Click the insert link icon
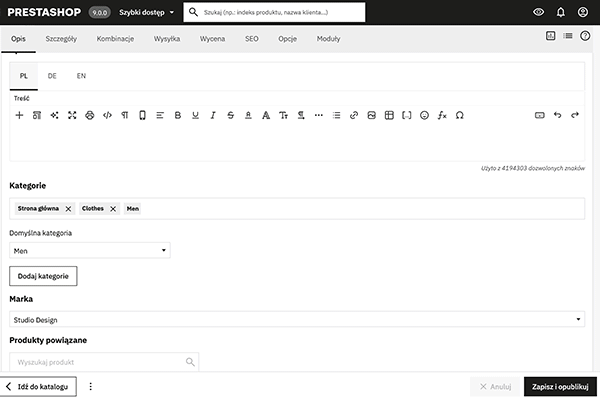The image size is (600, 400). click(353, 116)
